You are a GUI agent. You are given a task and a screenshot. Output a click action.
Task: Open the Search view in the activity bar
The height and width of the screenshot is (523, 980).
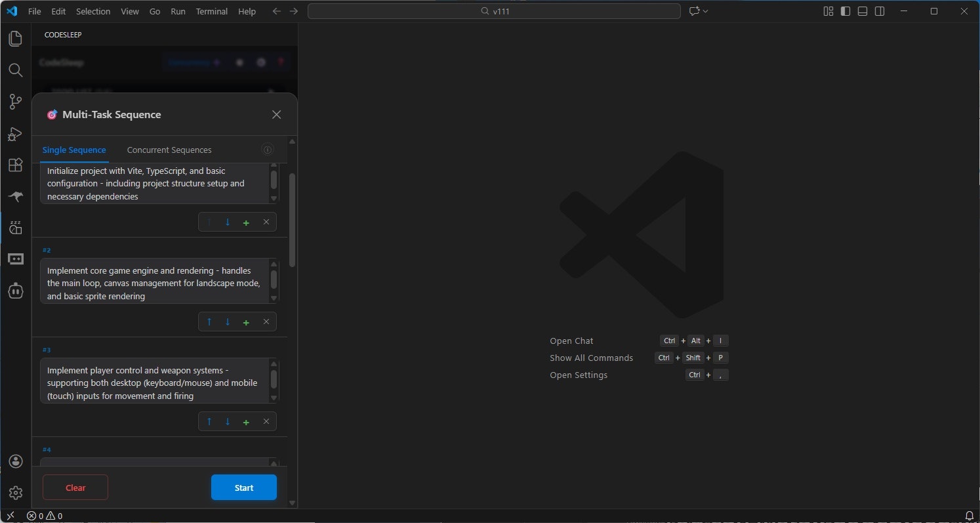point(16,70)
